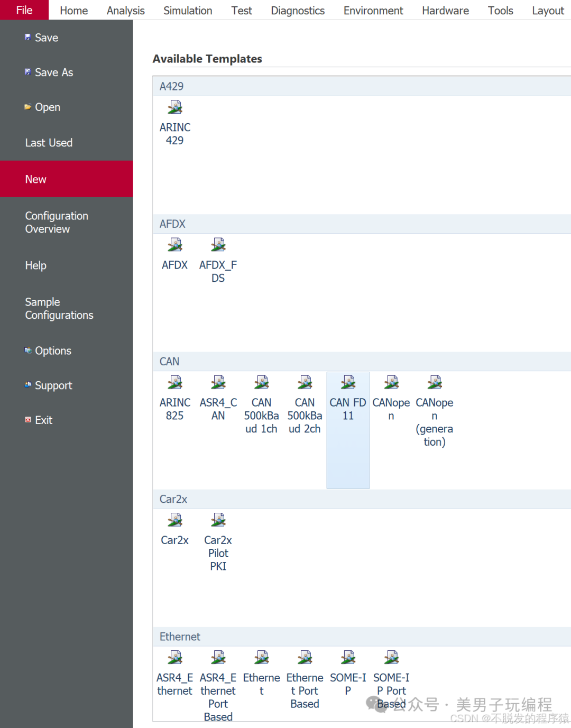The image size is (571, 728).
Task: Choose the Car2x template icon
Action: [175, 520]
